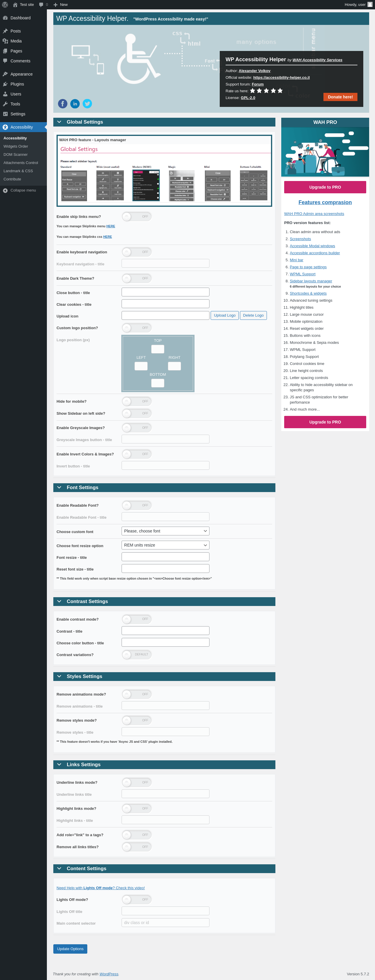
Task: Toggle Enable skip links menu switch
Action: (x=137, y=216)
